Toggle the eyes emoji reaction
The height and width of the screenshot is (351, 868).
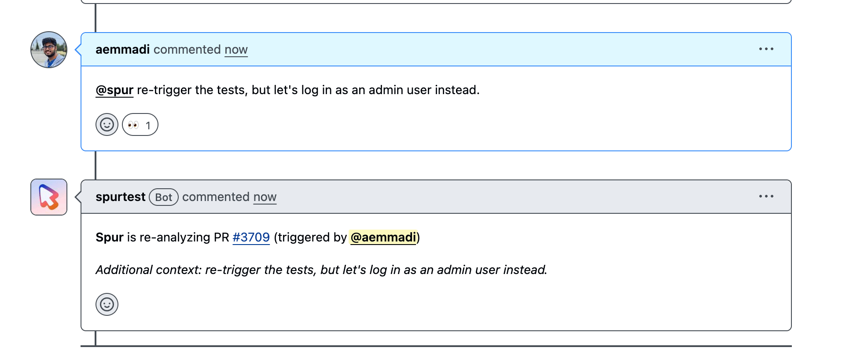click(140, 124)
